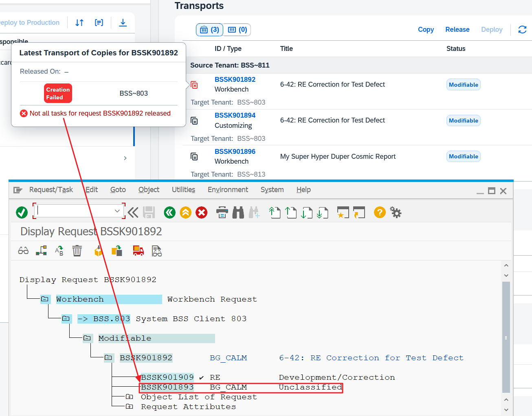The height and width of the screenshot is (416, 532).
Task: Open the Utilities menu
Action: point(183,190)
